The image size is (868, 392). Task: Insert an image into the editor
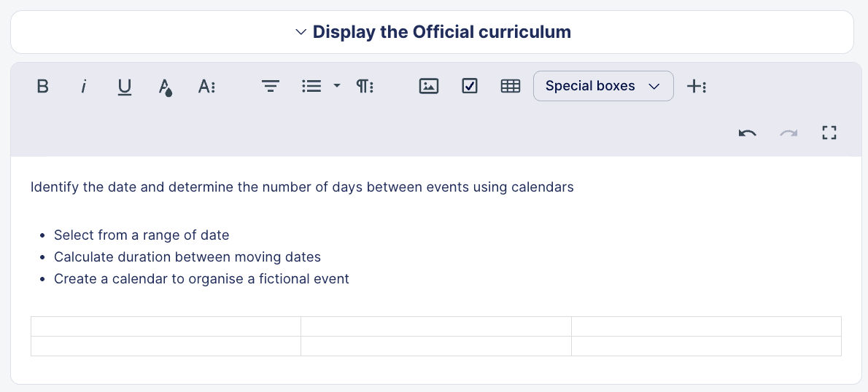click(x=429, y=86)
